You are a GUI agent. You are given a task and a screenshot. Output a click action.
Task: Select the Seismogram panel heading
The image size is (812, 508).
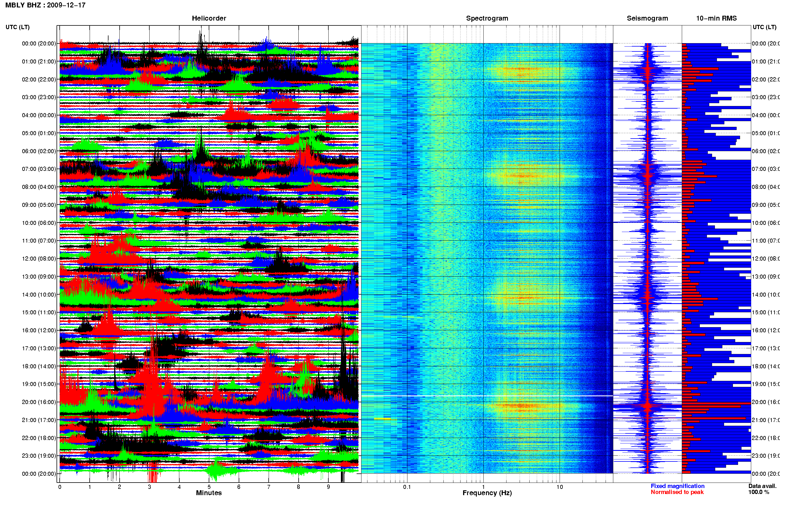(647, 18)
